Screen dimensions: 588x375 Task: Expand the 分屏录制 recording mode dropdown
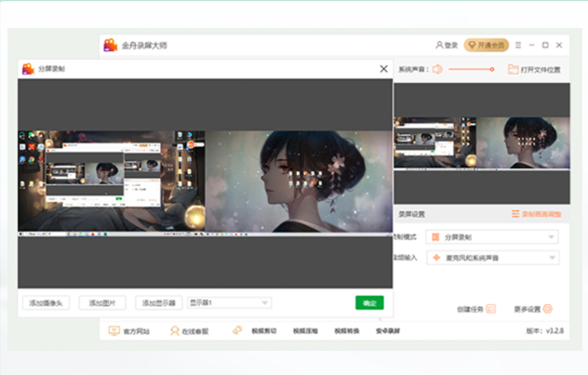[x=492, y=237]
